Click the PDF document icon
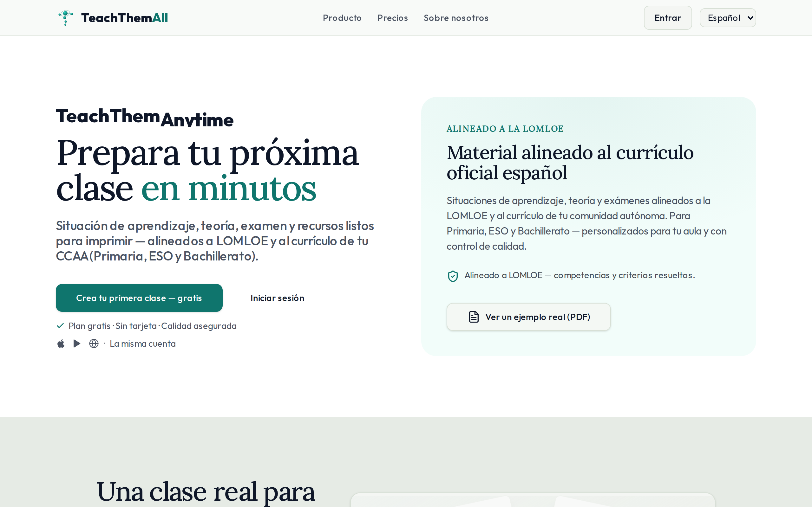The height and width of the screenshot is (507, 812). point(474,317)
